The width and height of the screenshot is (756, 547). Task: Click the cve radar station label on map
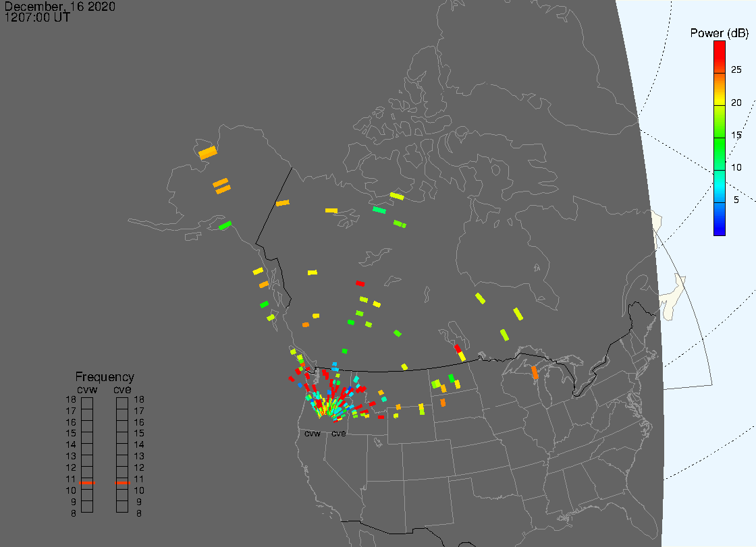[x=338, y=434]
